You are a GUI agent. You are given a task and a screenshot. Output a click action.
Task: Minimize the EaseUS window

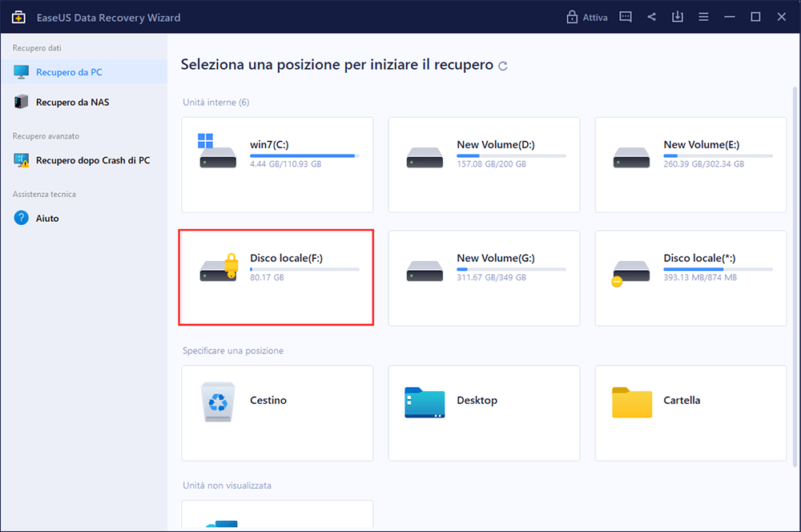(730, 17)
